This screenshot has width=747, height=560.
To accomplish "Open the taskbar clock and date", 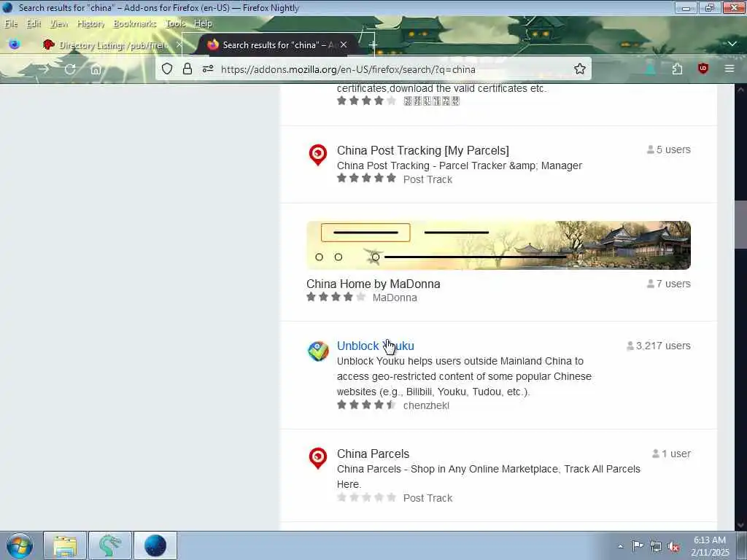I will [710, 546].
